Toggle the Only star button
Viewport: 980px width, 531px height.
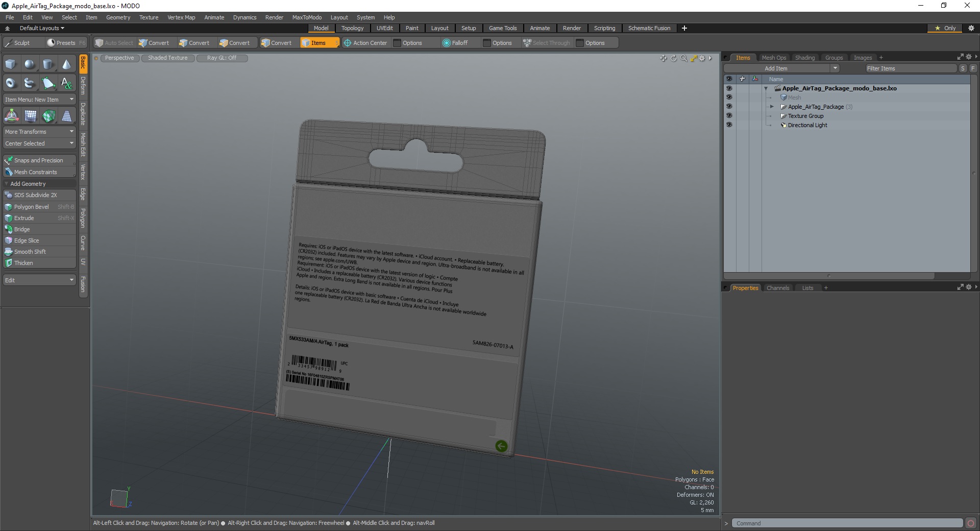(945, 28)
